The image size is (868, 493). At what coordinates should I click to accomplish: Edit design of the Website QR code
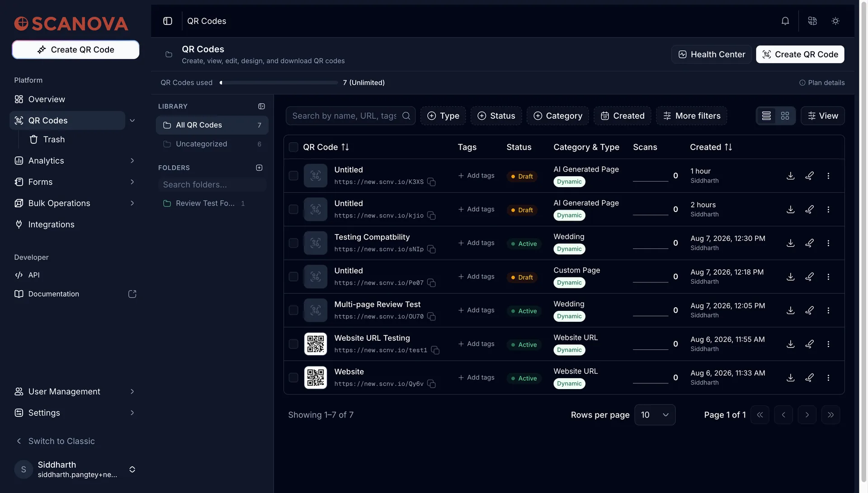coord(810,378)
